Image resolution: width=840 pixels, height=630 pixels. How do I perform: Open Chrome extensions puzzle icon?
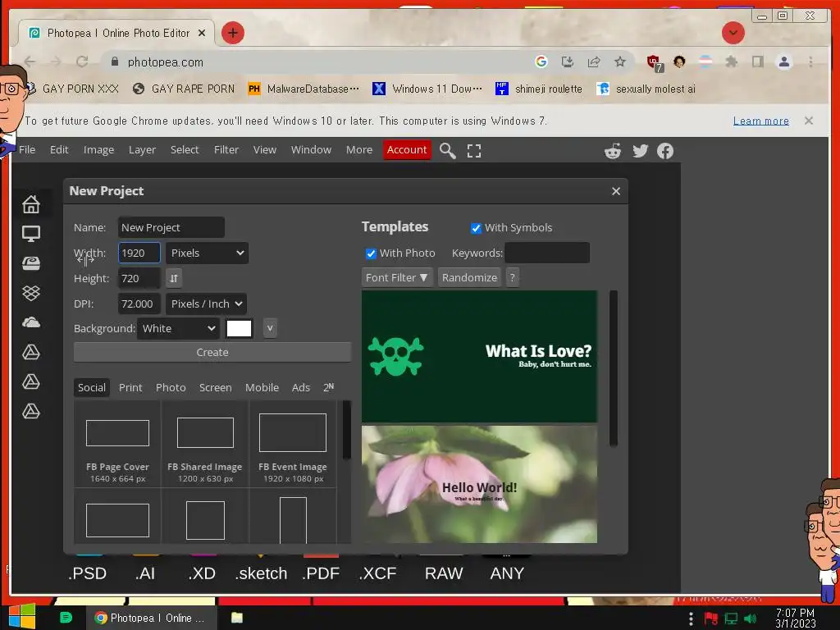pyautogui.click(x=731, y=62)
